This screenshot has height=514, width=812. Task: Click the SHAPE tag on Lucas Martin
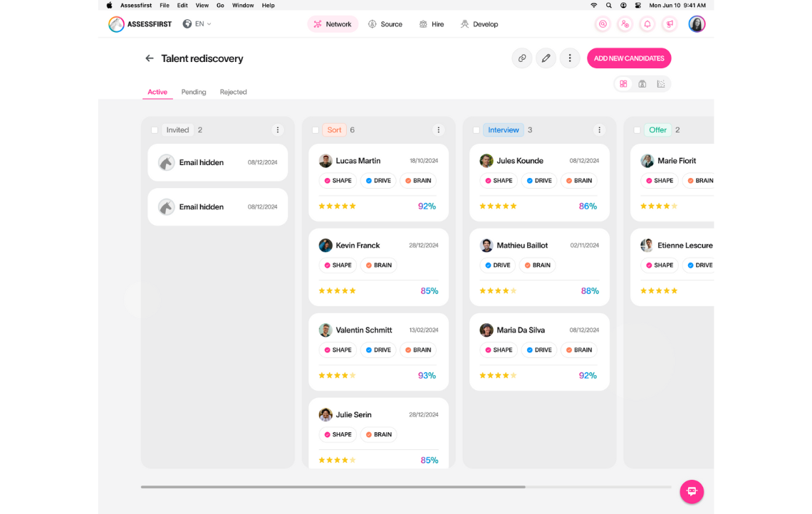[338, 181]
